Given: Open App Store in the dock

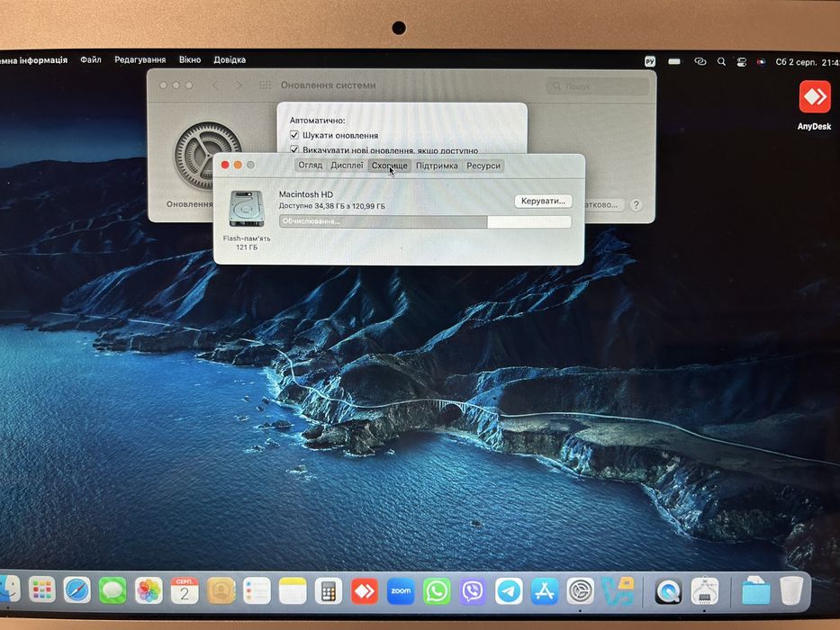Looking at the screenshot, I should tap(545, 591).
